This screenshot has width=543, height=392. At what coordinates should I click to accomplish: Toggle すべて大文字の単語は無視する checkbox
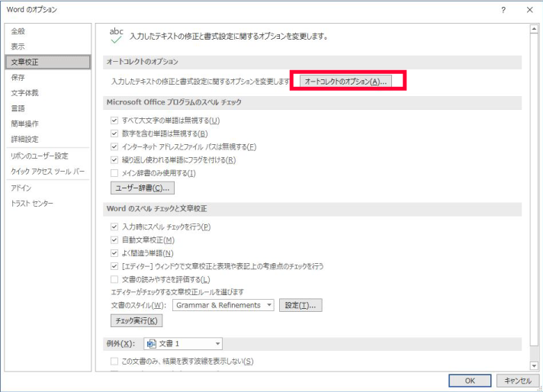pos(114,120)
